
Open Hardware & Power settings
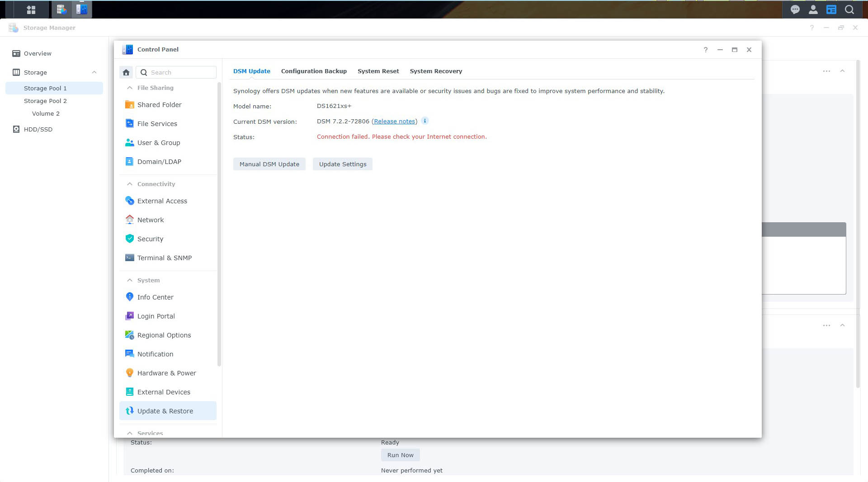168,373
